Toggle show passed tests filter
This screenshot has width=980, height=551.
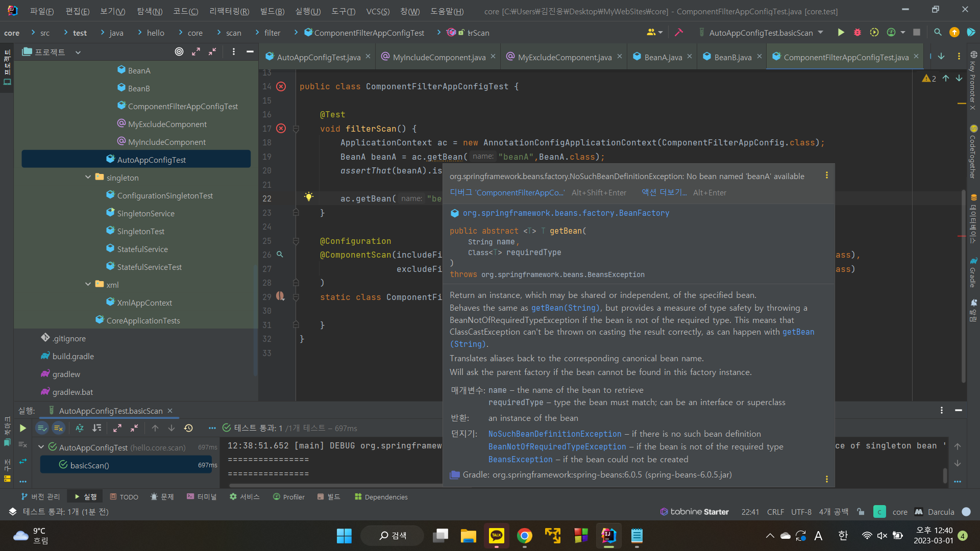(42, 428)
